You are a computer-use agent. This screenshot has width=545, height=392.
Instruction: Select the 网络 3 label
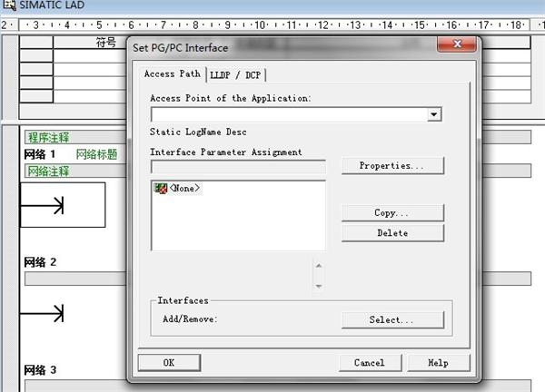pos(40,370)
